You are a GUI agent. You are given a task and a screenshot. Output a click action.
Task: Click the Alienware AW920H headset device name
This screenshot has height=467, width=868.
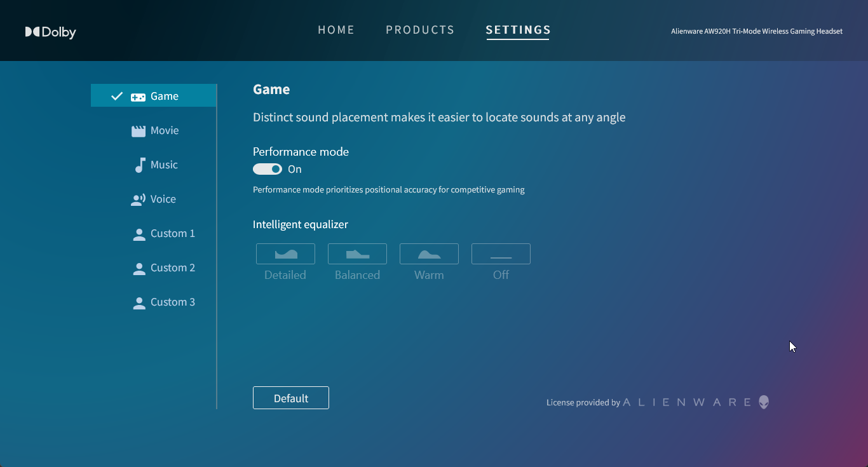point(757,31)
